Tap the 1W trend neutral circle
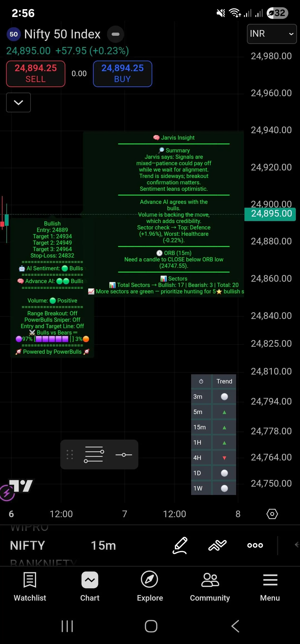300x644 pixels. (x=224, y=488)
